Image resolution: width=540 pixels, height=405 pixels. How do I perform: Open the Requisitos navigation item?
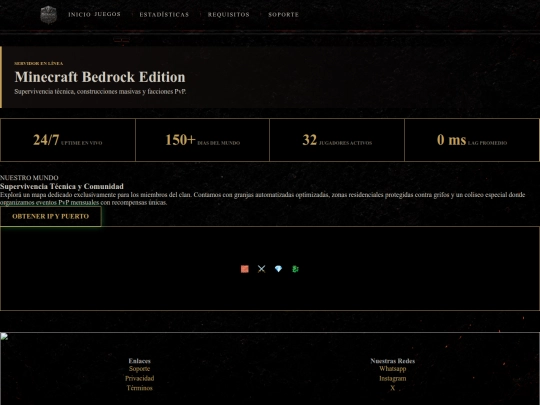click(228, 14)
